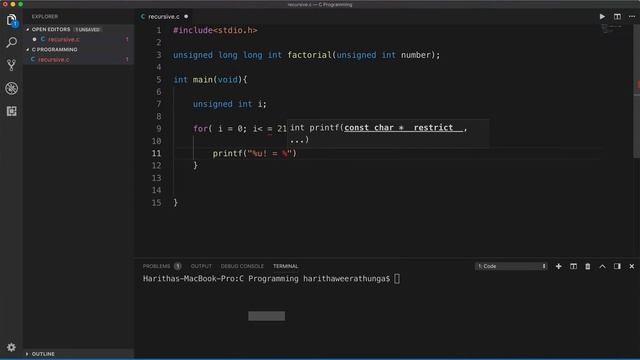The width and height of the screenshot is (640, 360).
Task: Open the Search view icon
Action: [x=11, y=42]
